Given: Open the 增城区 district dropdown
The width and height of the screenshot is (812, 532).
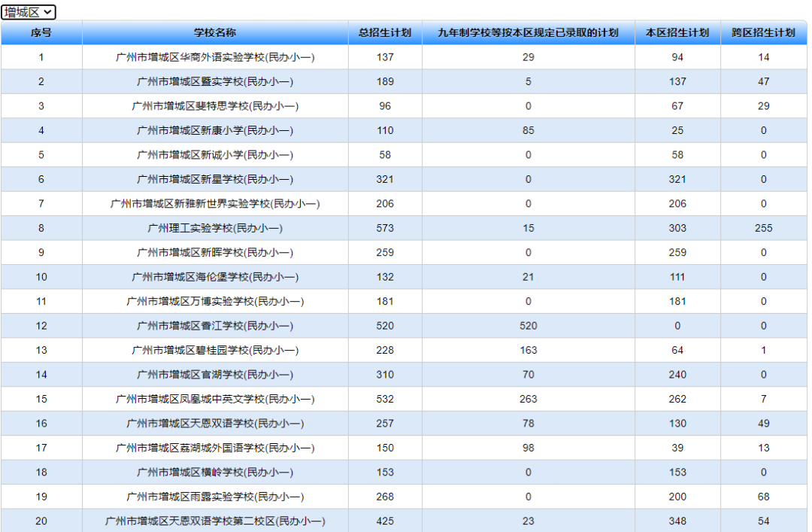Looking at the screenshot, I should (29, 12).
